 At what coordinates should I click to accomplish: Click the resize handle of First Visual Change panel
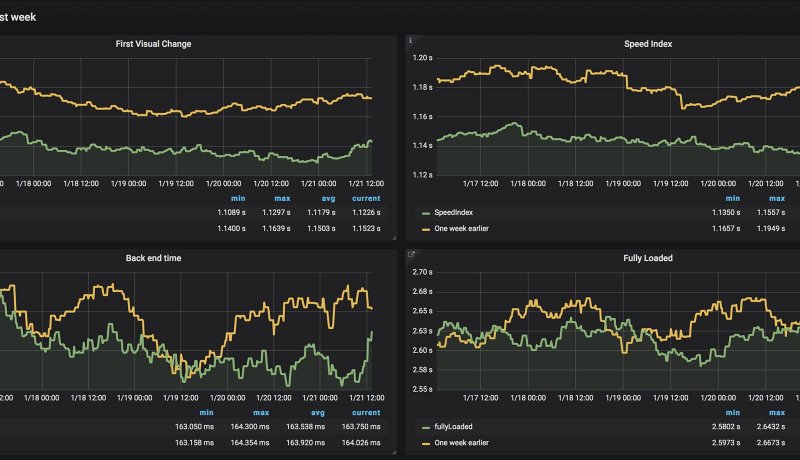pos(394,238)
